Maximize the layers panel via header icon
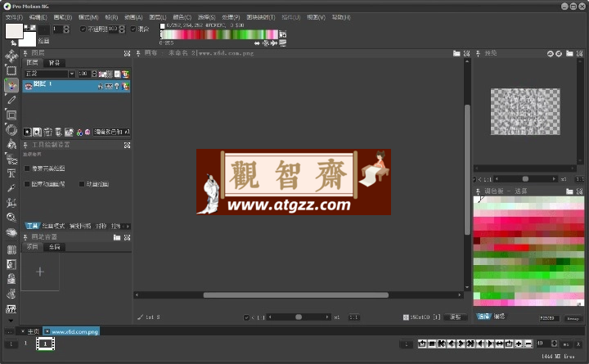The height and width of the screenshot is (364, 589). (x=127, y=53)
